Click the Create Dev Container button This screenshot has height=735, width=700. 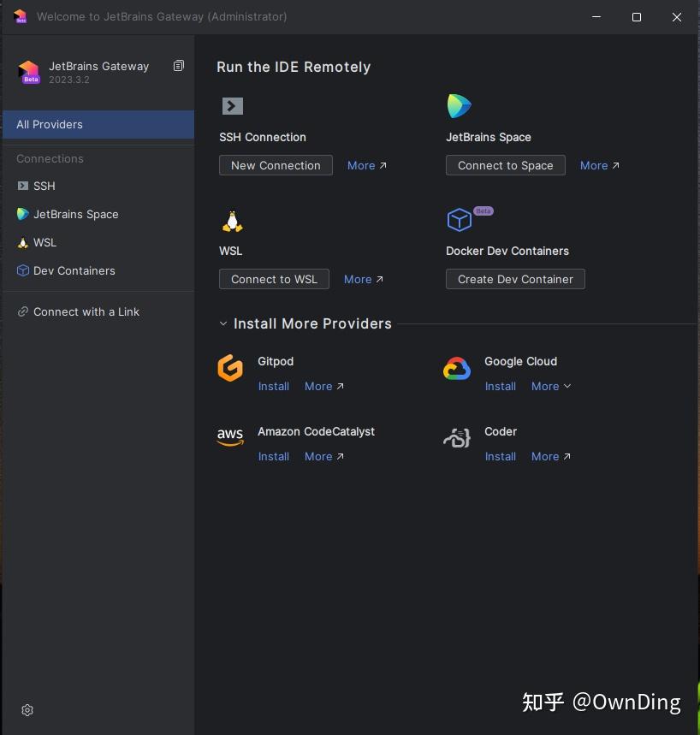click(515, 280)
